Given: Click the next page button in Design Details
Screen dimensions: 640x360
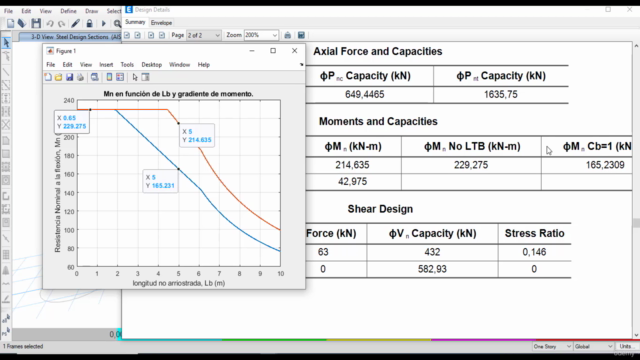Looking at the screenshot, I should coord(151,35).
